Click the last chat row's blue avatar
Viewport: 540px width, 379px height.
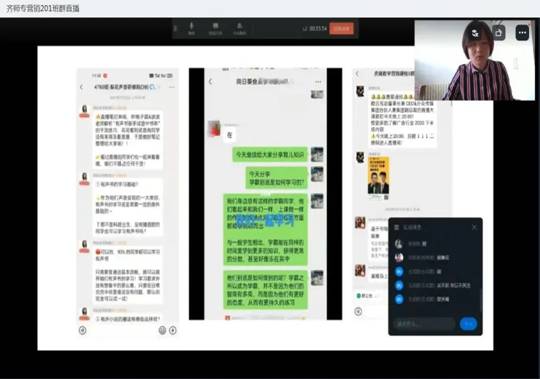[399, 299]
